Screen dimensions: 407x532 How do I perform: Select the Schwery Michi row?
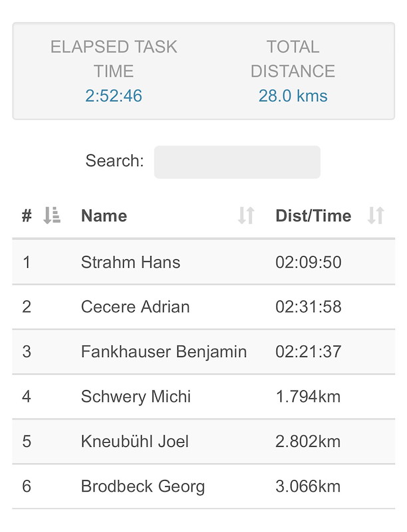[x=203, y=396]
